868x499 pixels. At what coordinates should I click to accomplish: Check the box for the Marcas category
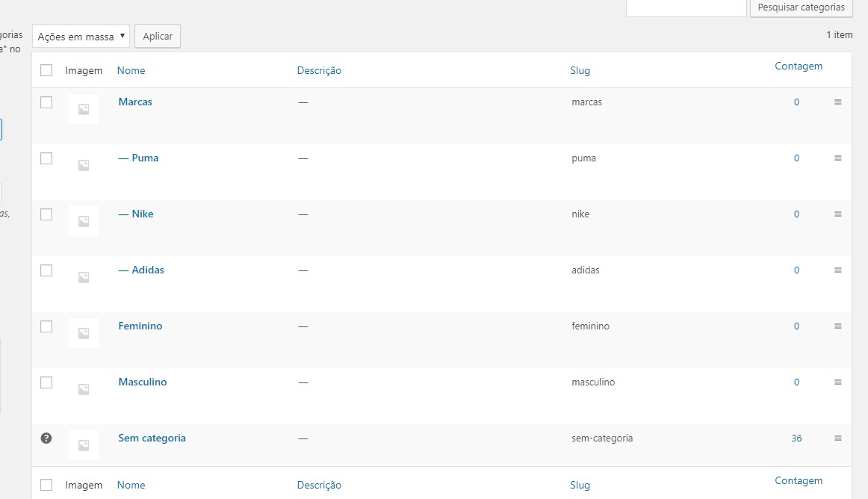(46, 102)
